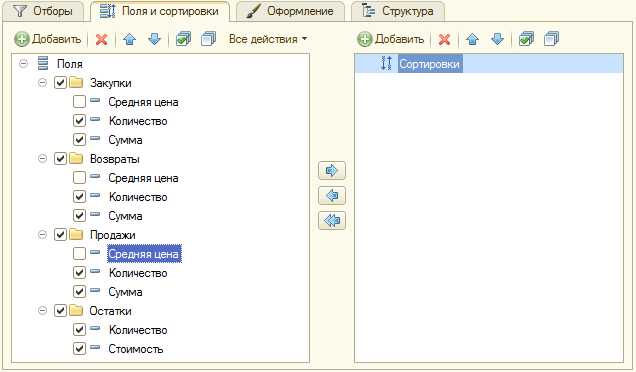Switch to the Отборы tab
636x372 pixels.
click(43, 11)
